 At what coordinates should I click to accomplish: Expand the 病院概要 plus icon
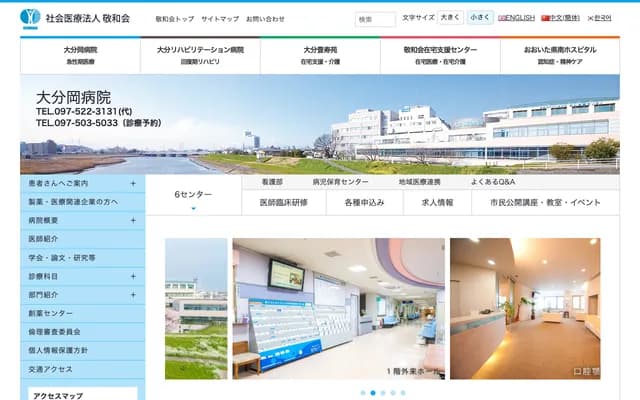(x=133, y=220)
